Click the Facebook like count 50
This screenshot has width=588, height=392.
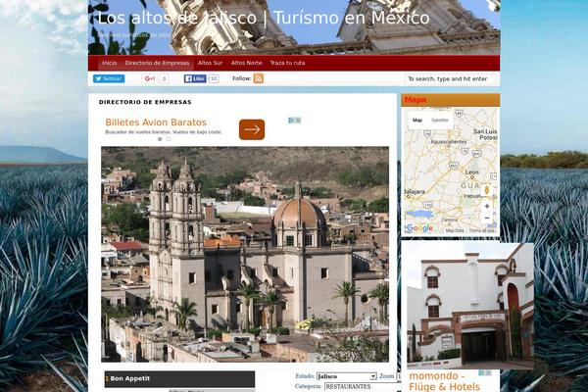pos(214,78)
